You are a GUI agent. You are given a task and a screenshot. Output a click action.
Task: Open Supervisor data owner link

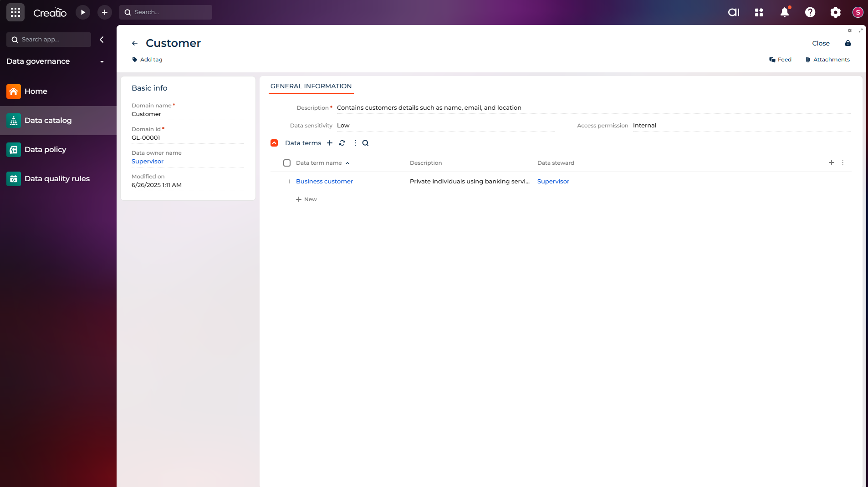[x=148, y=162]
